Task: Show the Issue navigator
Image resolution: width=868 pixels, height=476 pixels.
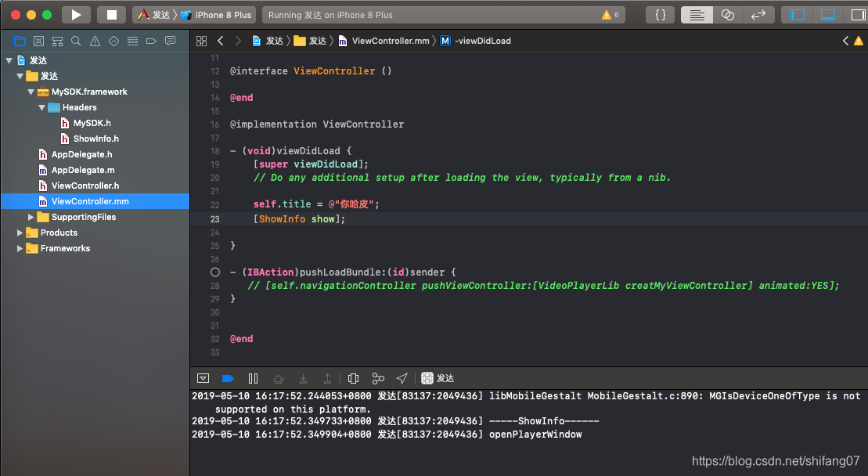Action: pyautogui.click(x=95, y=41)
